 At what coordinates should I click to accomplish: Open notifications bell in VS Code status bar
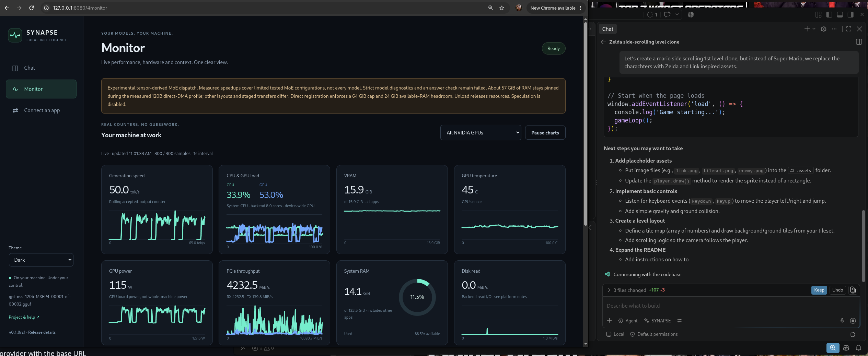(x=858, y=348)
